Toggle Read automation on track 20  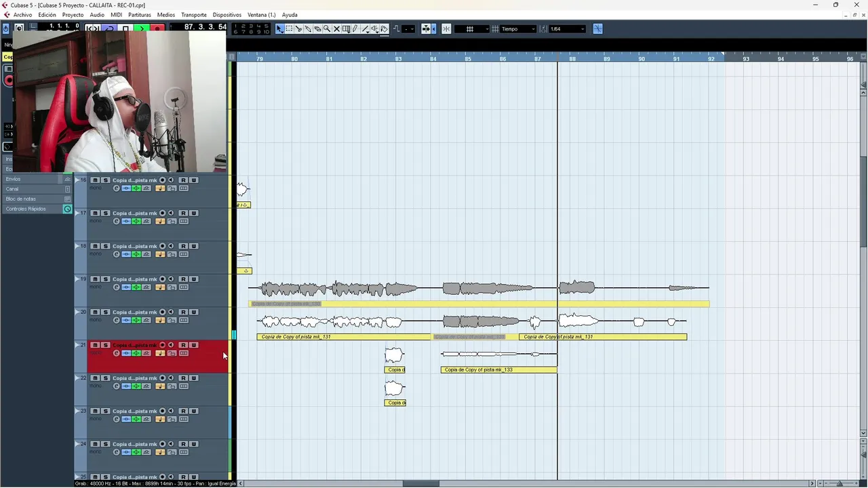[x=183, y=312]
